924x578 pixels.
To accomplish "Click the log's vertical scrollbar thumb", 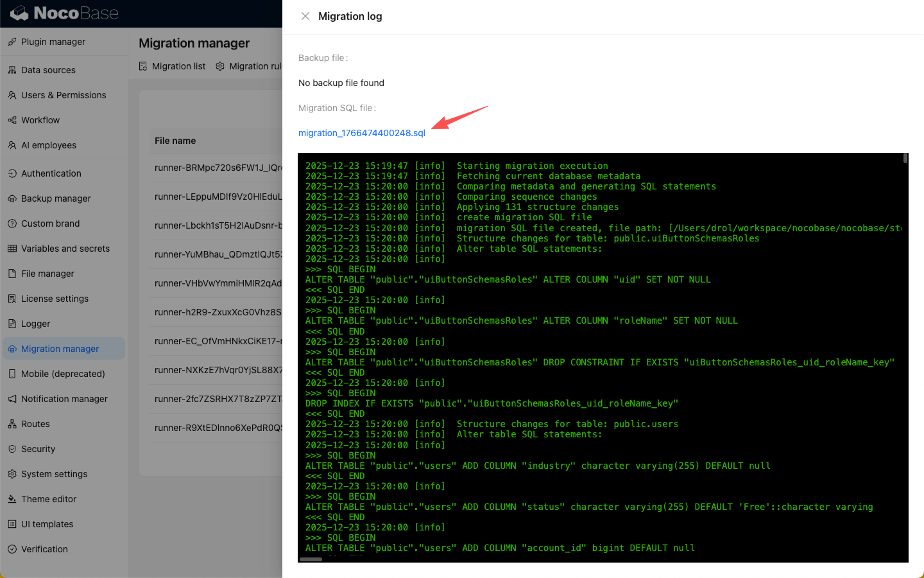I will [x=905, y=158].
